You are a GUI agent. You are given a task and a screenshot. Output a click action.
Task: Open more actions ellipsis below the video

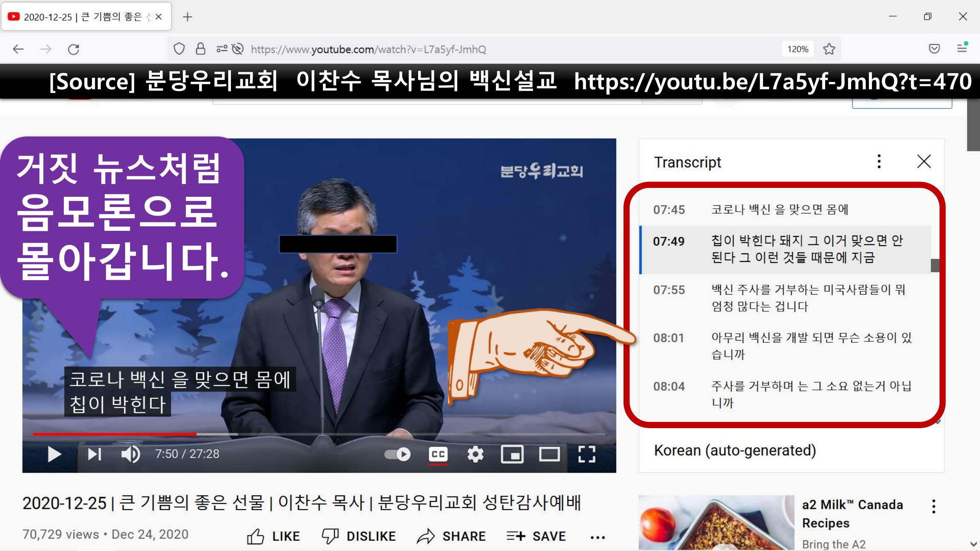598,537
